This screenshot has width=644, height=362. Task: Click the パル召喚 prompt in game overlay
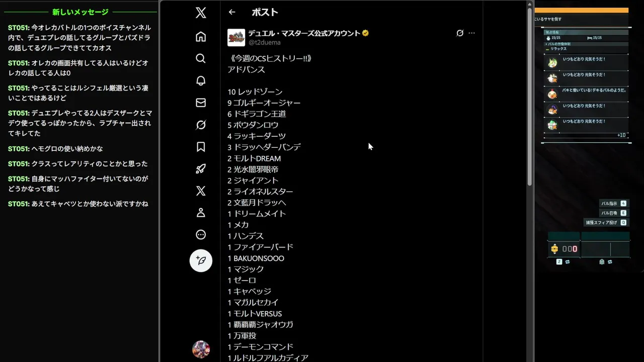(x=613, y=213)
